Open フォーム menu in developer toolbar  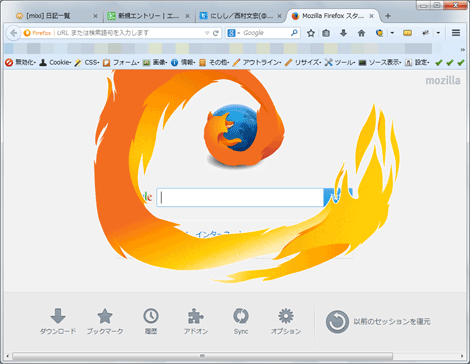click(x=121, y=62)
